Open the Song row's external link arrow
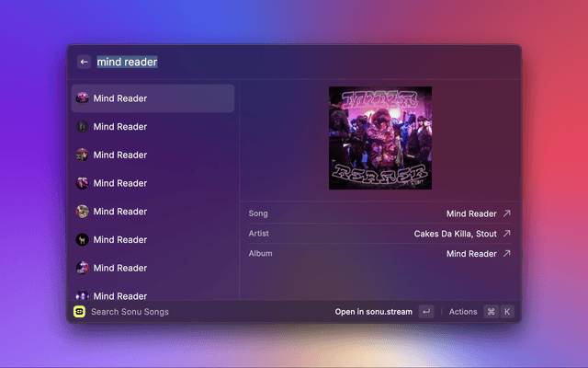This screenshot has height=368, width=588. [x=506, y=213]
